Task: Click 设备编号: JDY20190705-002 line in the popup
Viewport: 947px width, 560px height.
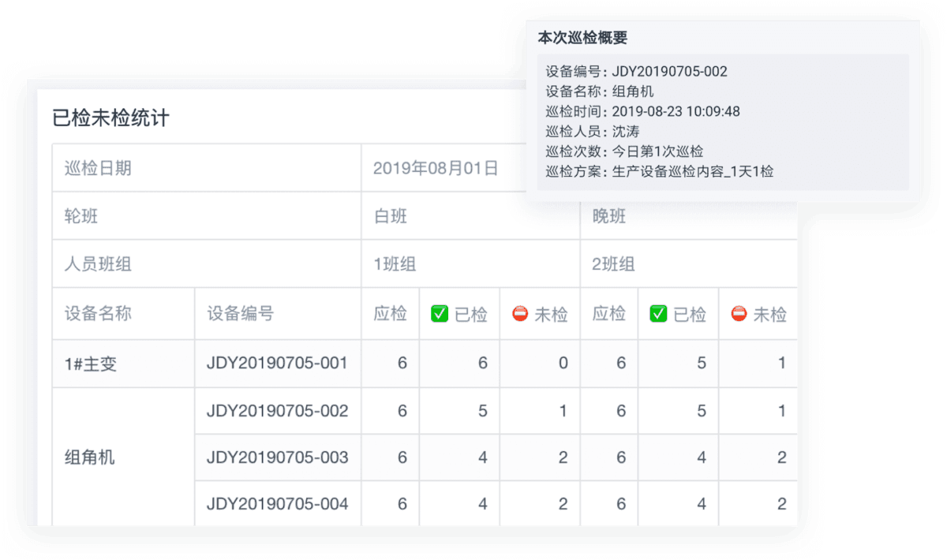Action: click(x=636, y=71)
